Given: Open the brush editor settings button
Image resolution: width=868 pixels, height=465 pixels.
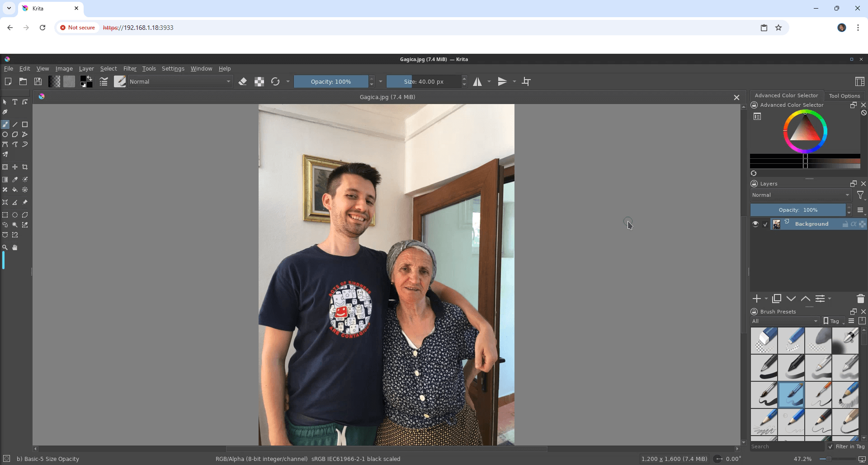Looking at the screenshot, I should (104, 81).
